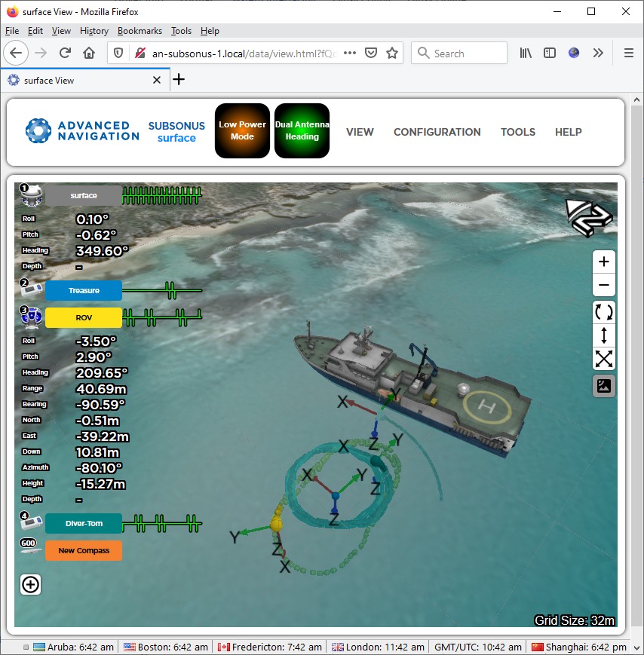The image size is (644, 655).
Task: Click the compass device icon numbered 600
Action: click(30, 546)
